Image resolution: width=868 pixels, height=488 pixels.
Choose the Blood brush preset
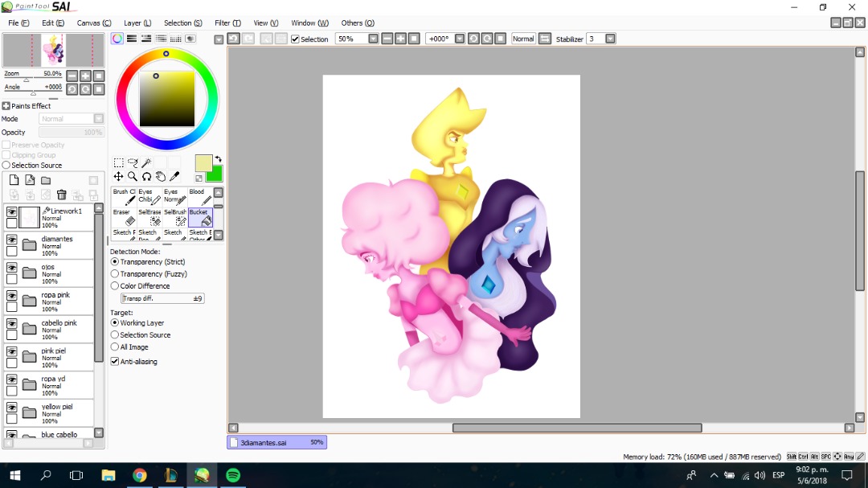click(200, 197)
